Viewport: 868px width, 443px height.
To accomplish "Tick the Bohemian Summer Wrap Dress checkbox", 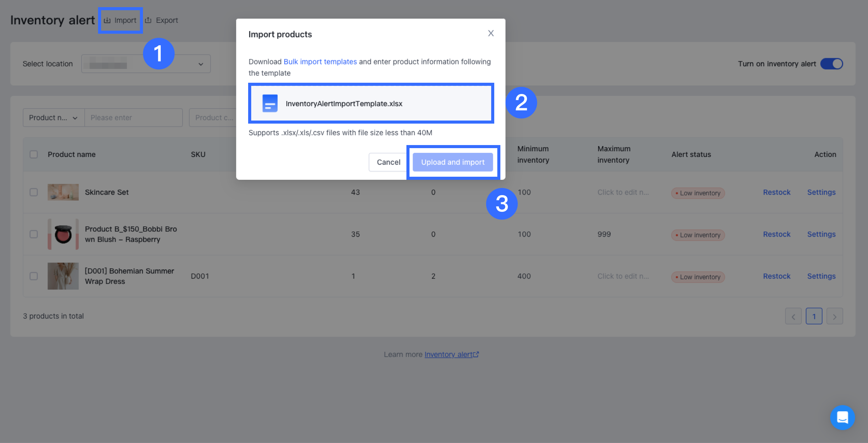I will (34, 276).
